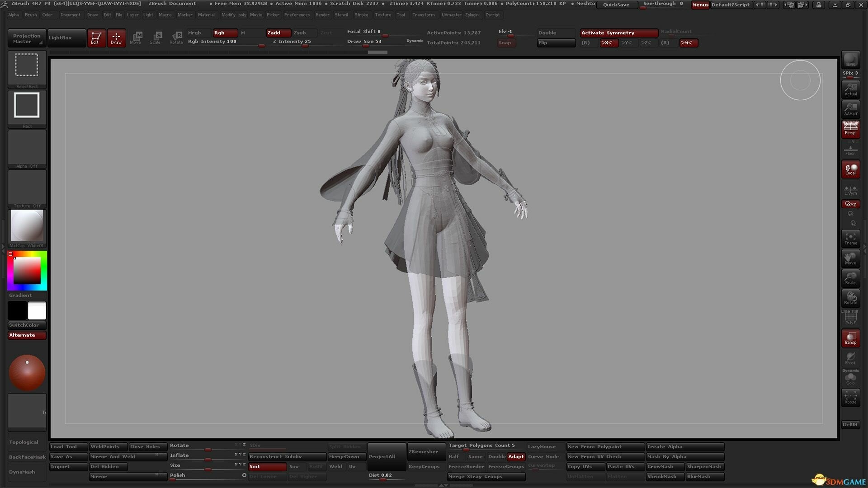Toggle X axis symmetry >X<
Image resolution: width=868 pixels, height=488 pixels.
tap(608, 43)
